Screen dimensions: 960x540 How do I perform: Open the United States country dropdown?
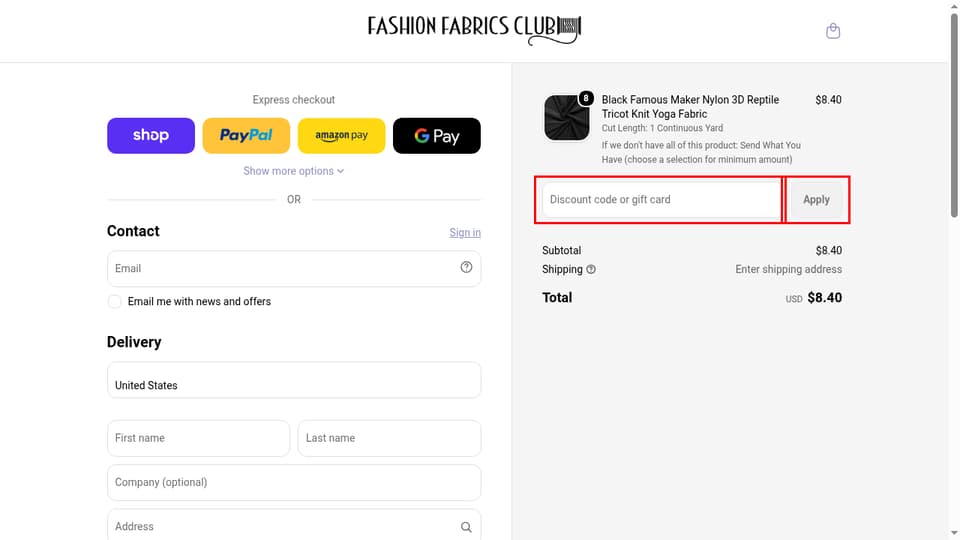[294, 380]
